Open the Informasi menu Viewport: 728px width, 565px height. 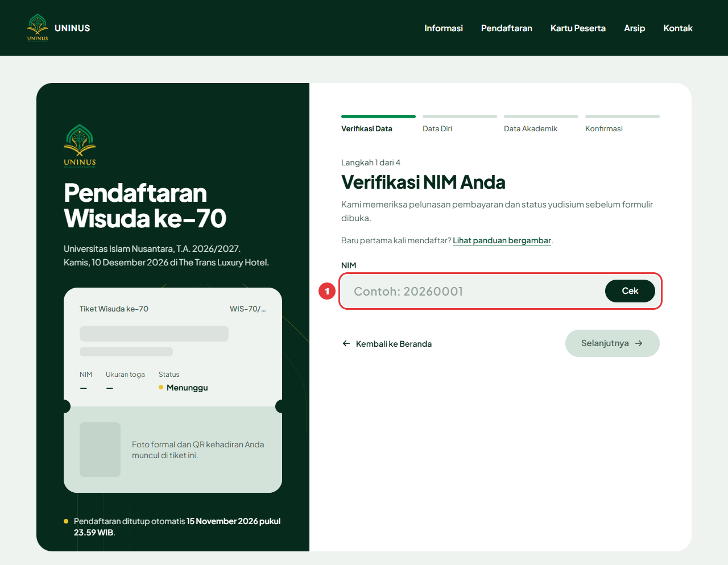[444, 28]
